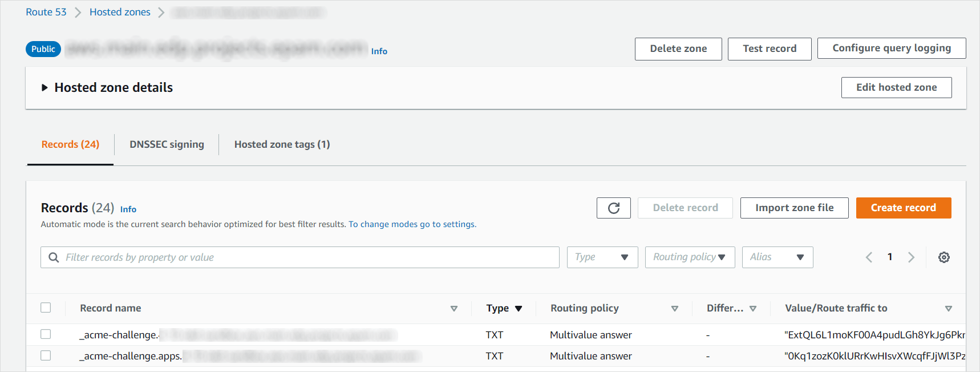Open the Alias filter dropdown
980x372 pixels.
pos(777,257)
